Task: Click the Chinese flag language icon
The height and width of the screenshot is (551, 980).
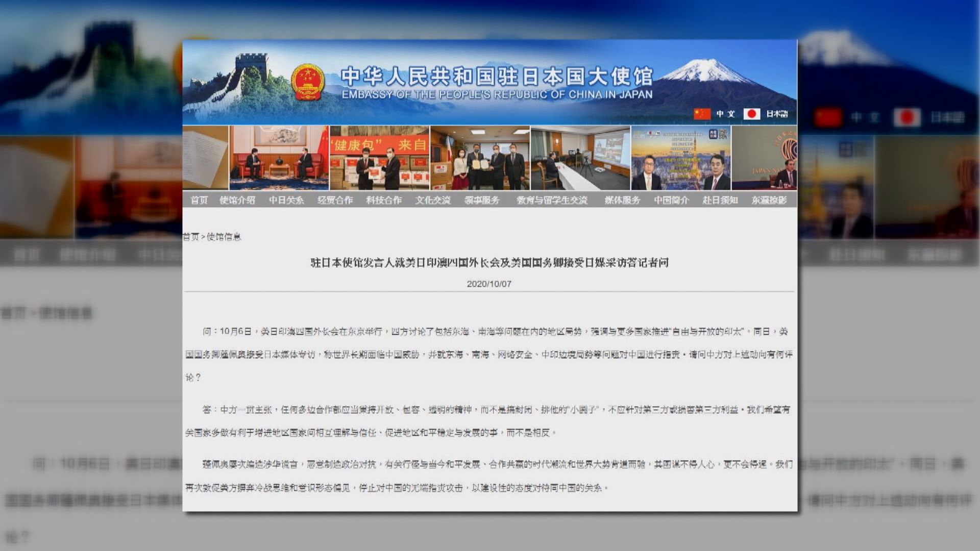Action: click(702, 113)
